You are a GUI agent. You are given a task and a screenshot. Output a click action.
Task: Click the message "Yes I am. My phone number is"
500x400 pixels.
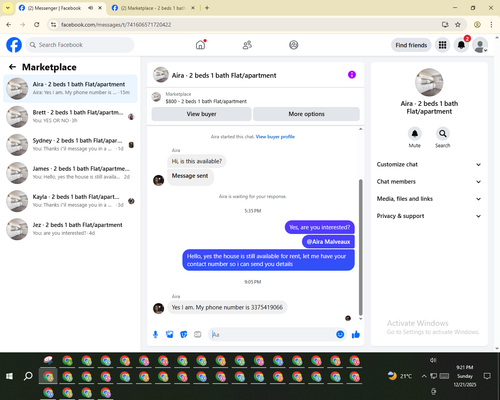coord(228,307)
